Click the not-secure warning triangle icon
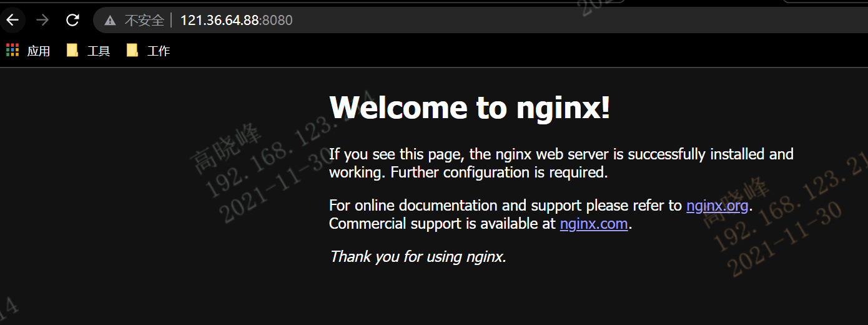 111,21
